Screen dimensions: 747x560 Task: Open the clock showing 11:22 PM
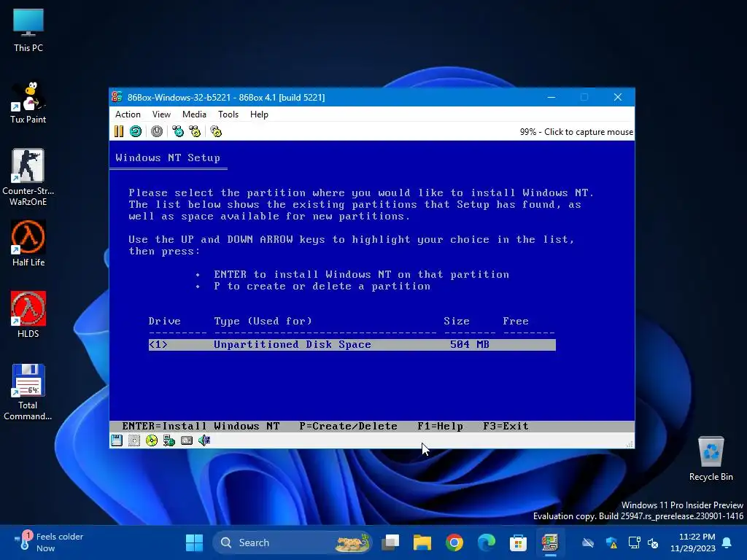[693, 542]
